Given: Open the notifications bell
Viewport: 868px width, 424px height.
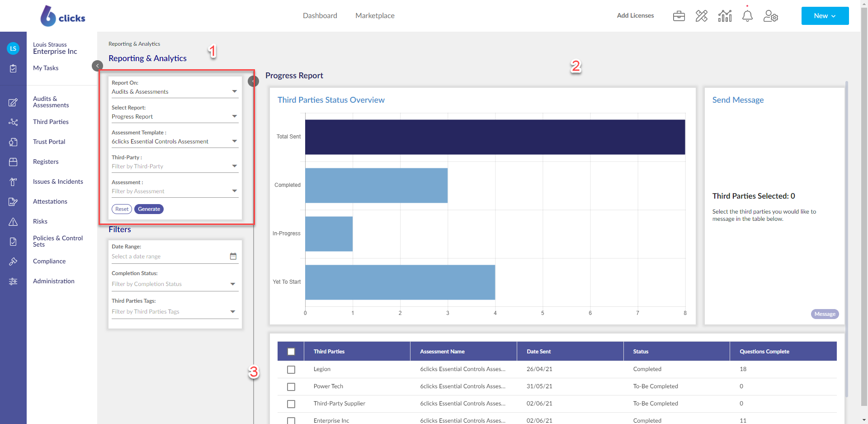Looking at the screenshot, I should [x=747, y=16].
